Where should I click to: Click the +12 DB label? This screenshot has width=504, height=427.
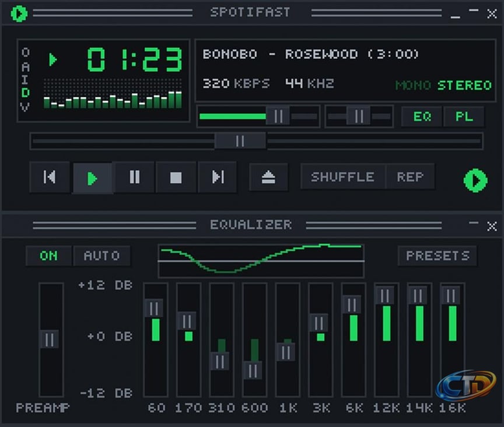106,285
